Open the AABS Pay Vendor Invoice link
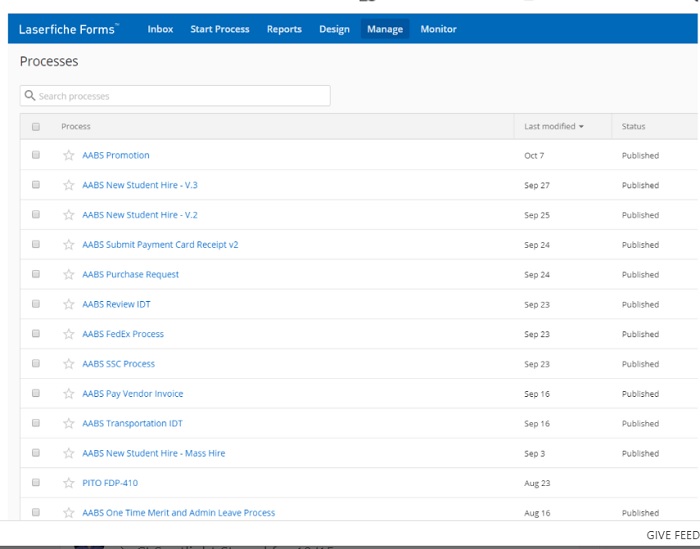Image resolution: width=700 pixels, height=549 pixels. pyautogui.click(x=133, y=394)
